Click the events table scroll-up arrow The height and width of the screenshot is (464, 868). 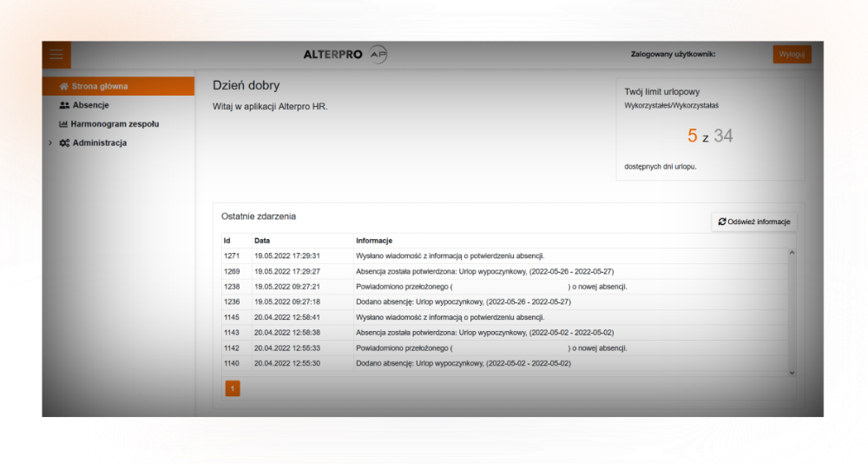[x=791, y=253]
